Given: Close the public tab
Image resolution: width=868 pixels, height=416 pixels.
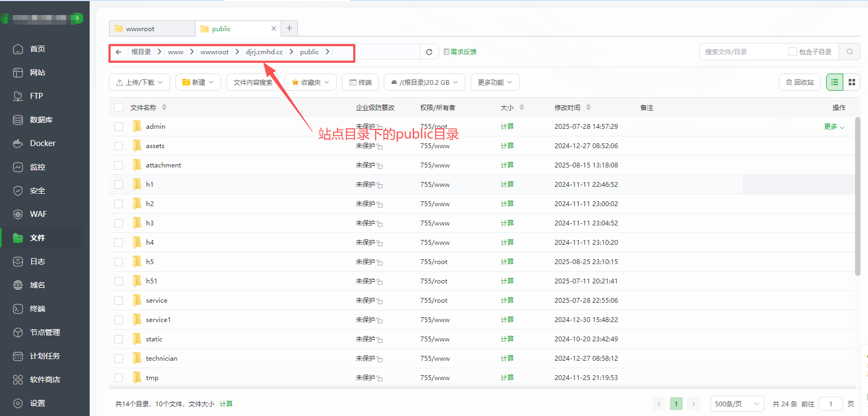Looking at the screenshot, I should pos(274,29).
